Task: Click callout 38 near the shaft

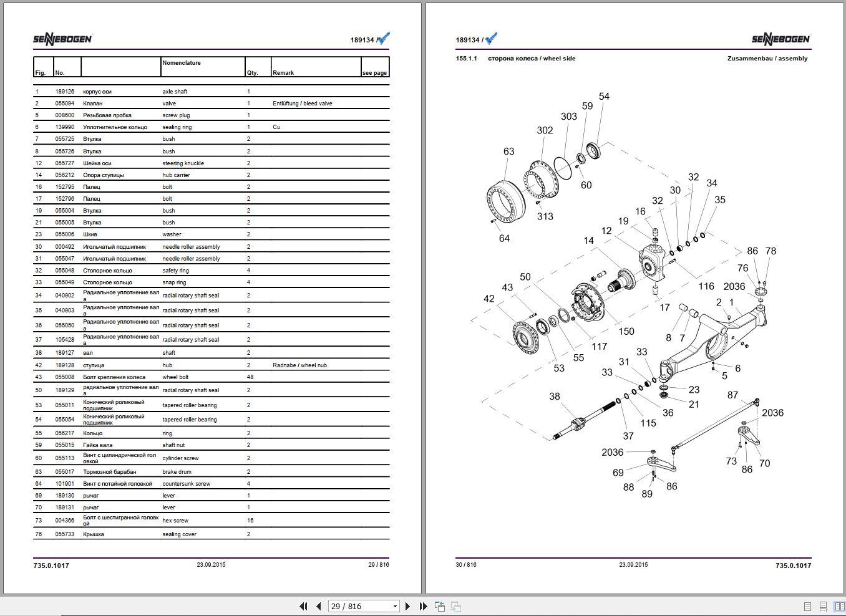Action: coord(555,397)
